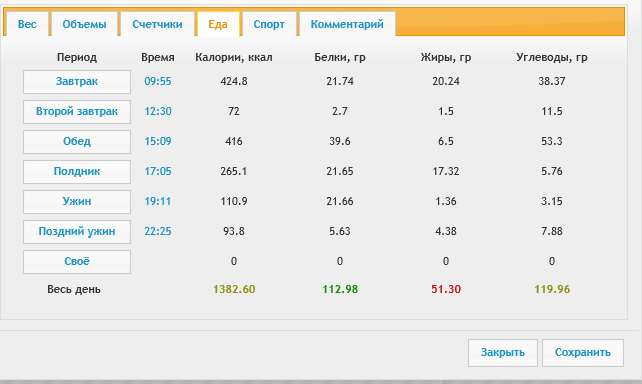The width and height of the screenshot is (642, 384).
Task: Click the active Еда tab
Action: coord(218,24)
